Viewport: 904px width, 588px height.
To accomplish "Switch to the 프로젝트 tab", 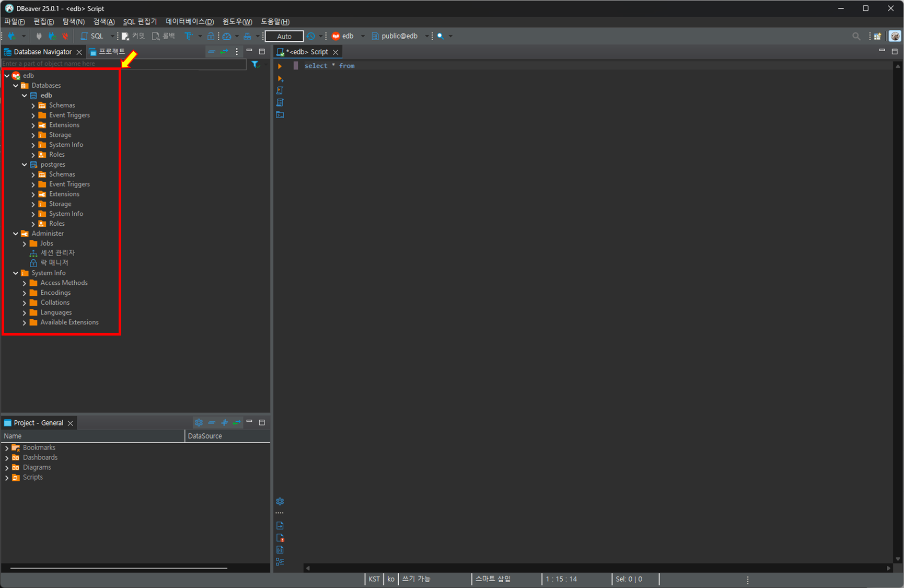I will pos(107,52).
